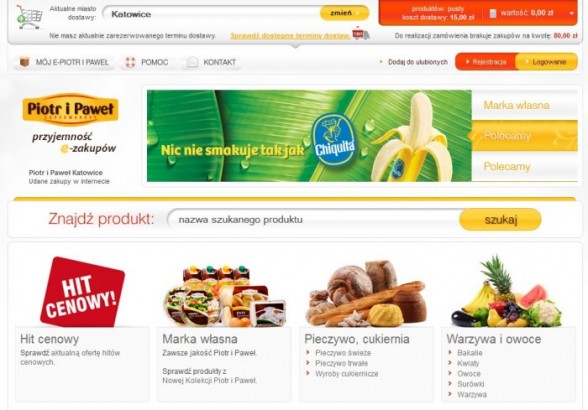588x410 pixels.
Task: Click zmień to change delivery city
Action: (x=344, y=13)
